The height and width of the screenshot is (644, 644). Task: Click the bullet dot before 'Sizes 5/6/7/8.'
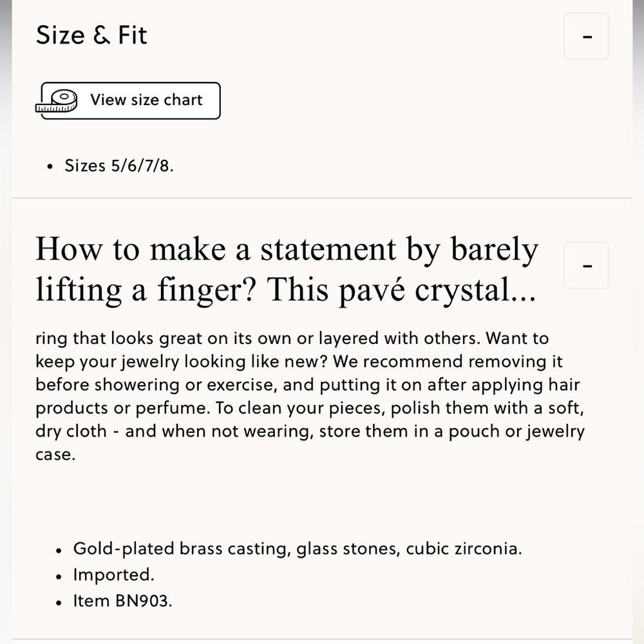point(50,167)
